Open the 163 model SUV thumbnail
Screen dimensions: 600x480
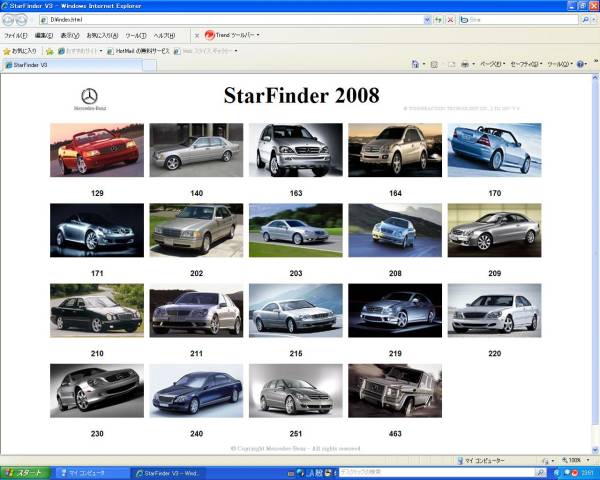pyautogui.click(x=296, y=150)
